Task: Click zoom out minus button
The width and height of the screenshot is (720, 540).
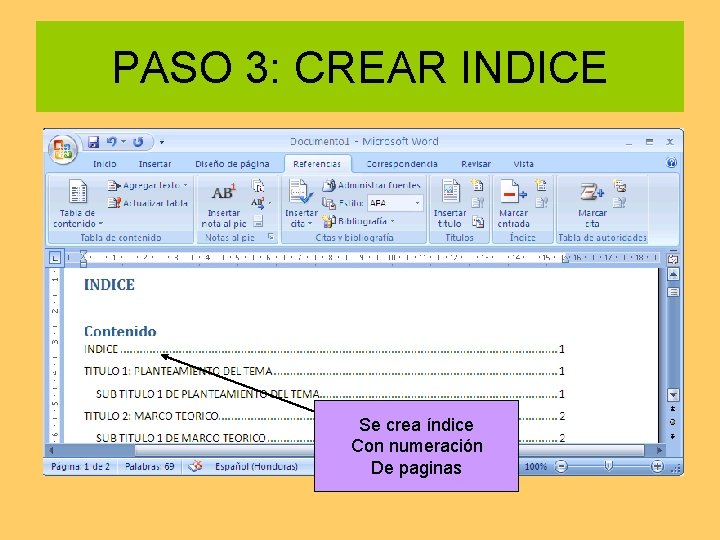Action: tap(561, 467)
